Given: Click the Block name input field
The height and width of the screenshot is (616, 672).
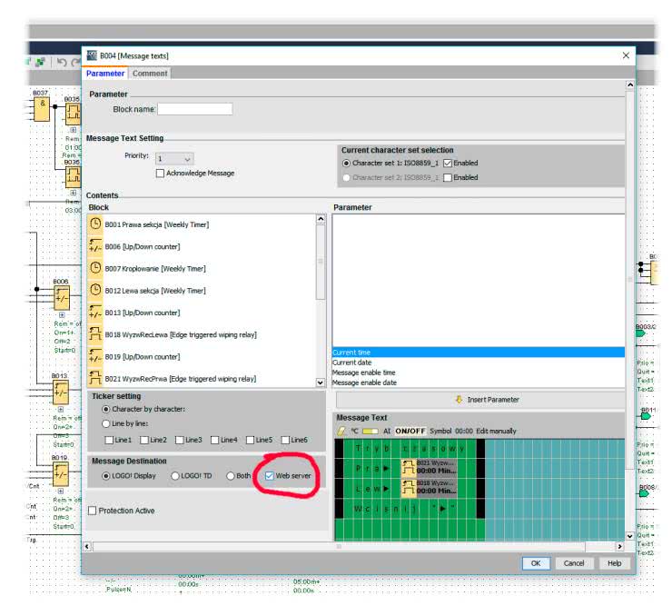Looking at the screenshot, I should click(195, 109).
